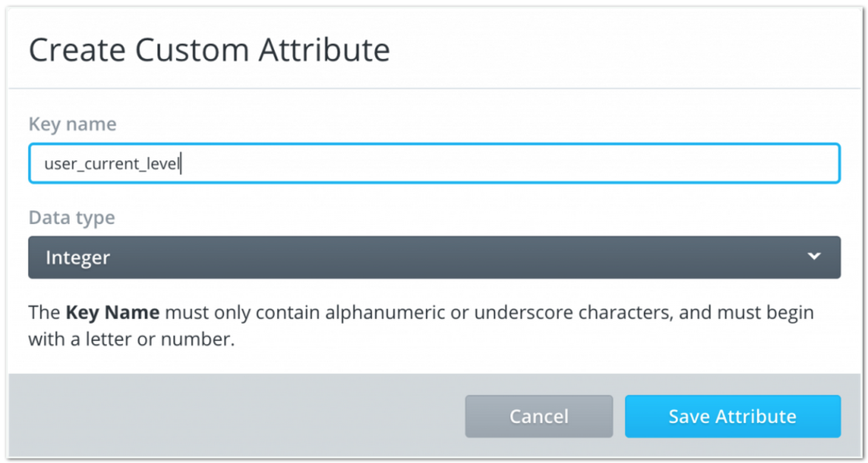868x463 pixels.
Task: Open the Integer data type dropdown
Action: pyautogui.click(x=434, y=257)
